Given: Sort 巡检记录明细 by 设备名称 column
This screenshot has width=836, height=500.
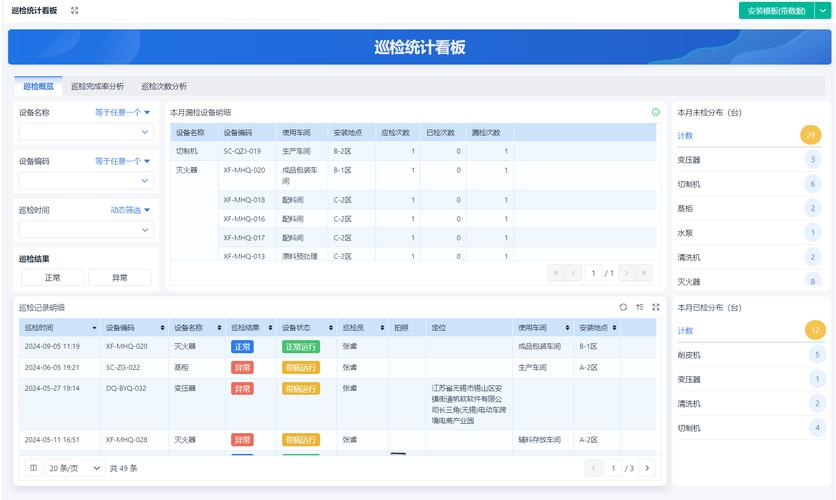Looking at the screenshot, I should click(219, 328).
